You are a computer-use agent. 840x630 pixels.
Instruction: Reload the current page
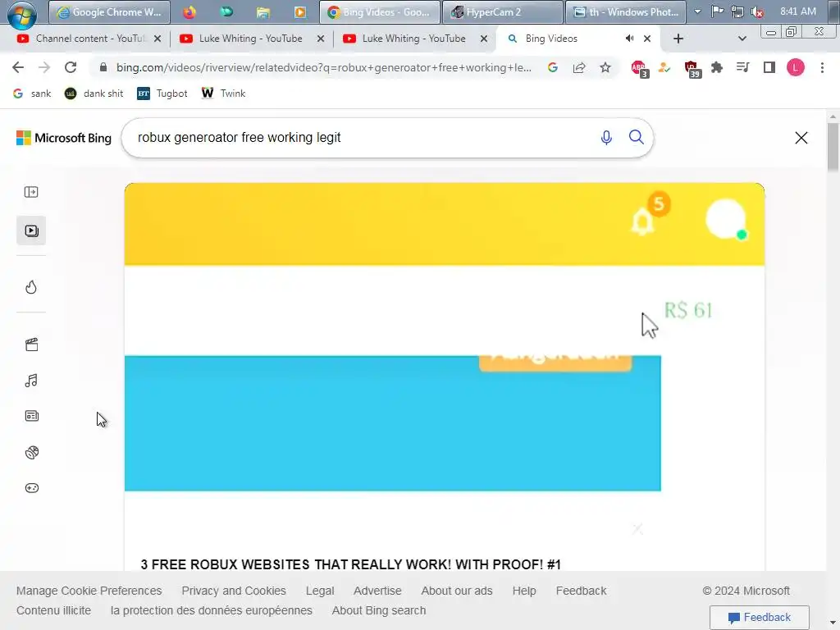tap(71, 67)
